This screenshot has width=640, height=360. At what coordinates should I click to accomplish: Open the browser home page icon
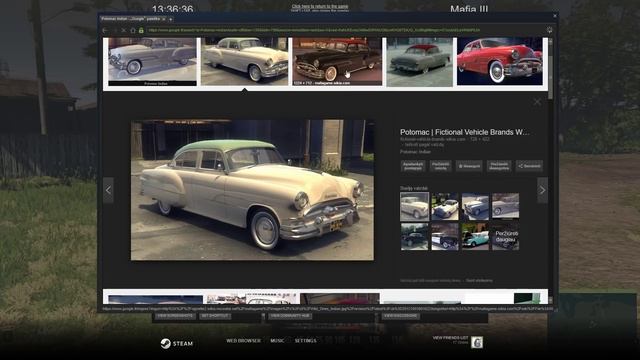coord(133,31)
